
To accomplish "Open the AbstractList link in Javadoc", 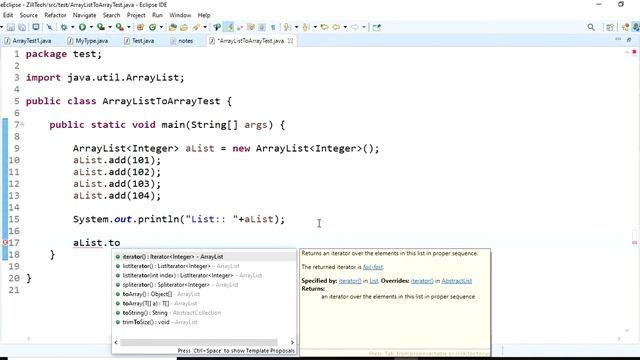I will click(x=456, y=281).
